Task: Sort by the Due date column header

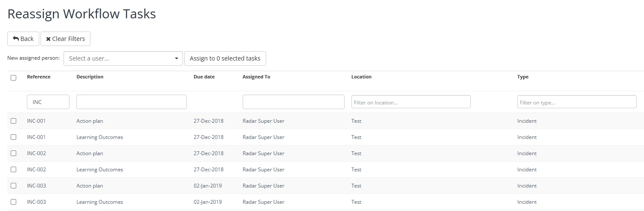Action: [x=204, y=77]
